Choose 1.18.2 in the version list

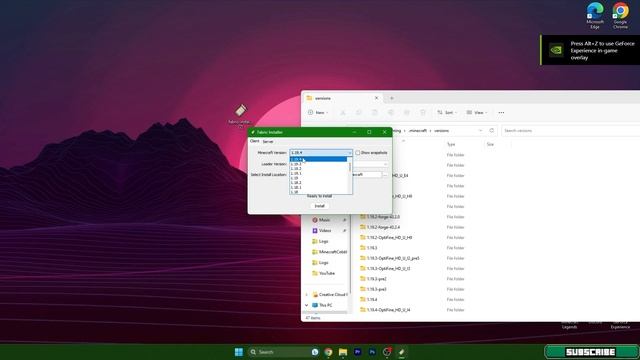pyautogui.click(x=318, y=183)
